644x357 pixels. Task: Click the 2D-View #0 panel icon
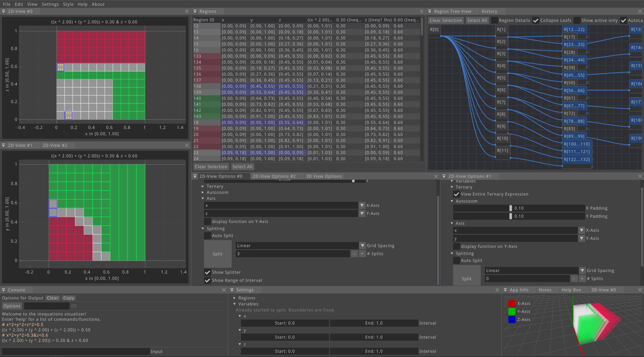pos(4,11)
